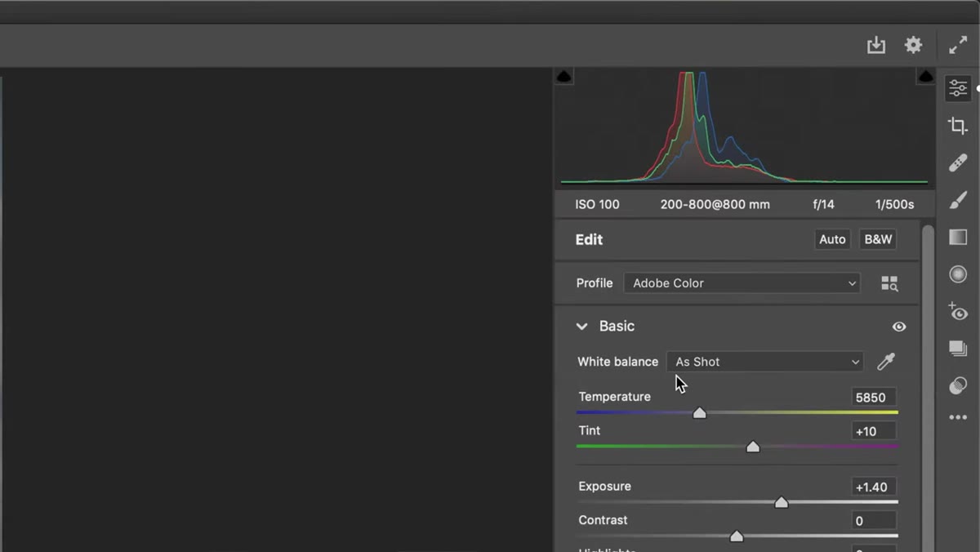Click the ISO 100 metadata text

(x=597, y=205)
